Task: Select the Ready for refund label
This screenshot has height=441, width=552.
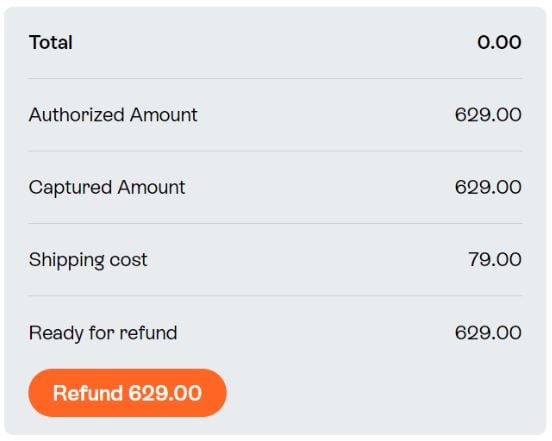Action: click(x=103, y=333)
